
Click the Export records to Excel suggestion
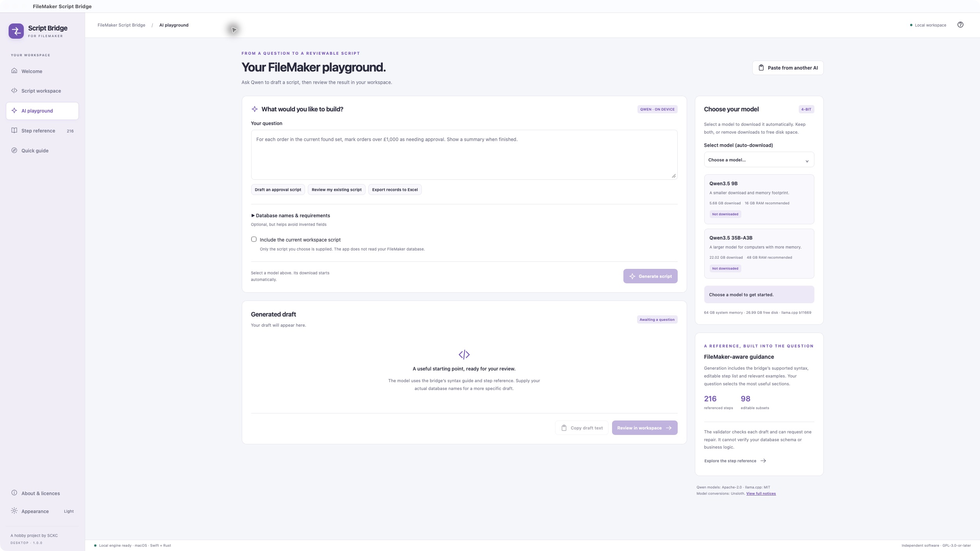(x=395, y=190)
